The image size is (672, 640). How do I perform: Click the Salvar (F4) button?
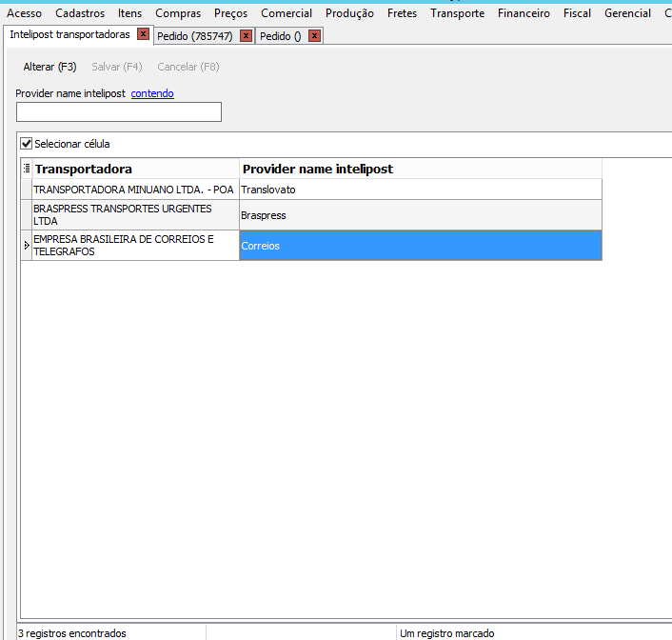pos(116,67)
